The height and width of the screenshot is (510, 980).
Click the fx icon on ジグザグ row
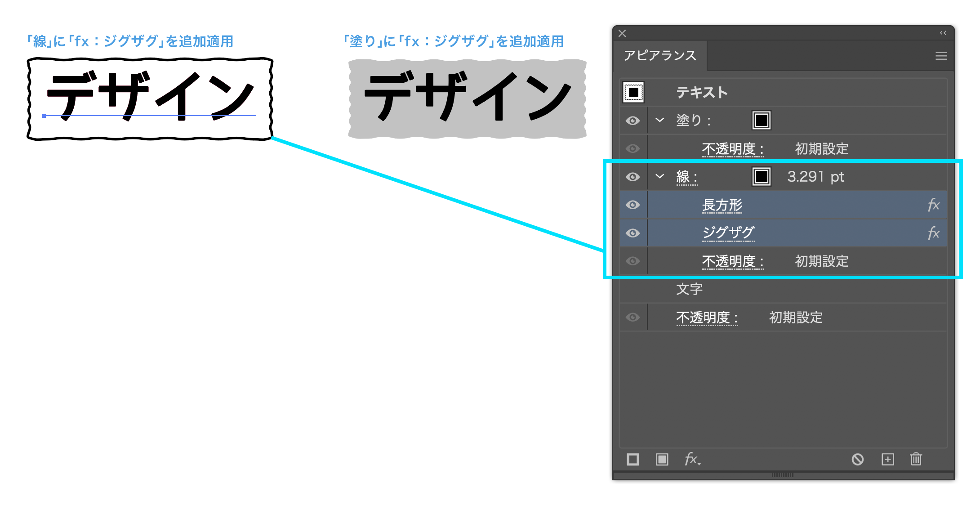point(934,233)
